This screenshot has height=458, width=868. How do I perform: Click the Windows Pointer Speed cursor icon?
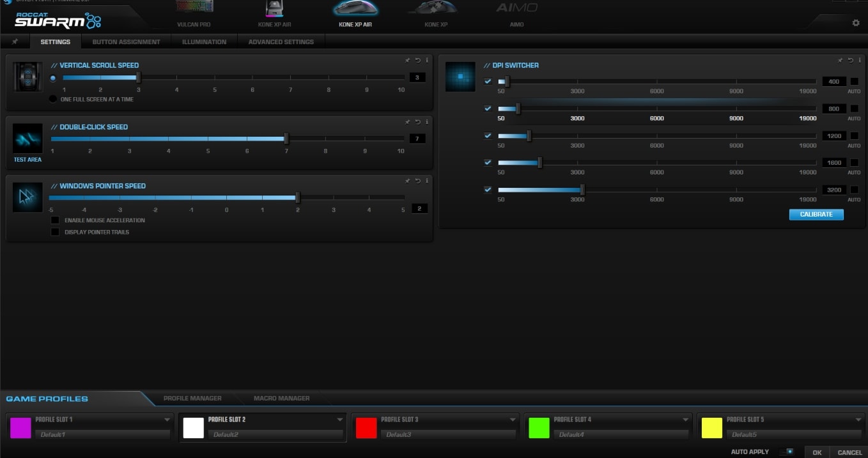(x=27, y=197)
